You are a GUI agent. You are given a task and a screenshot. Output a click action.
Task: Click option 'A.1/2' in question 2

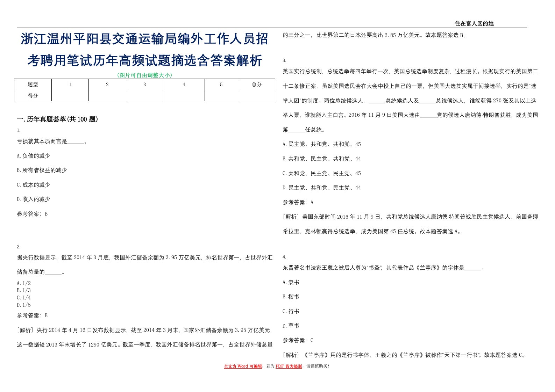(x=24, y=283)
